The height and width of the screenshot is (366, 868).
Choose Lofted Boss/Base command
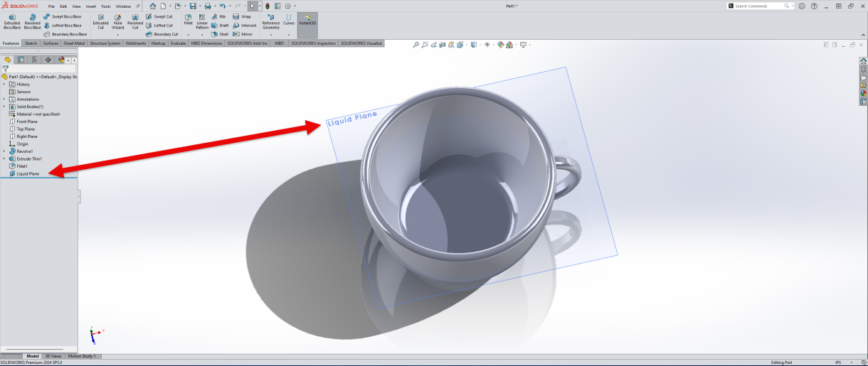pyautogui.click(x=63, y=25)
